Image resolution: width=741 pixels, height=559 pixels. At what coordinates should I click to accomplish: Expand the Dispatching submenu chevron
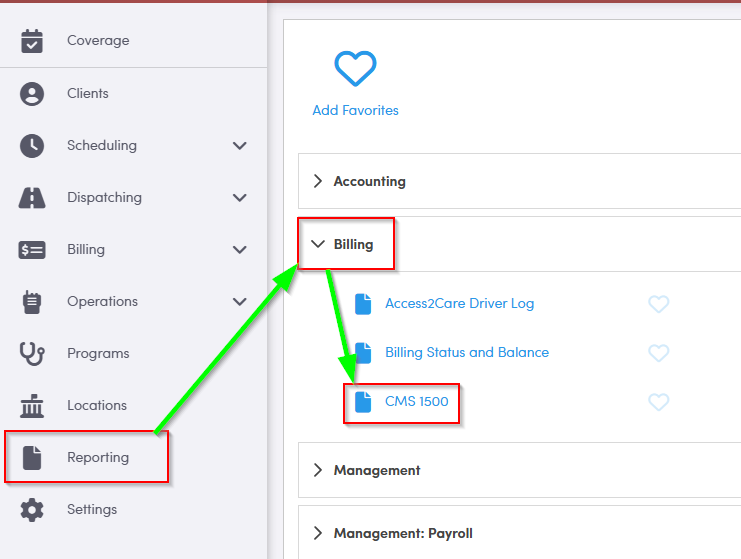point(240,198)
